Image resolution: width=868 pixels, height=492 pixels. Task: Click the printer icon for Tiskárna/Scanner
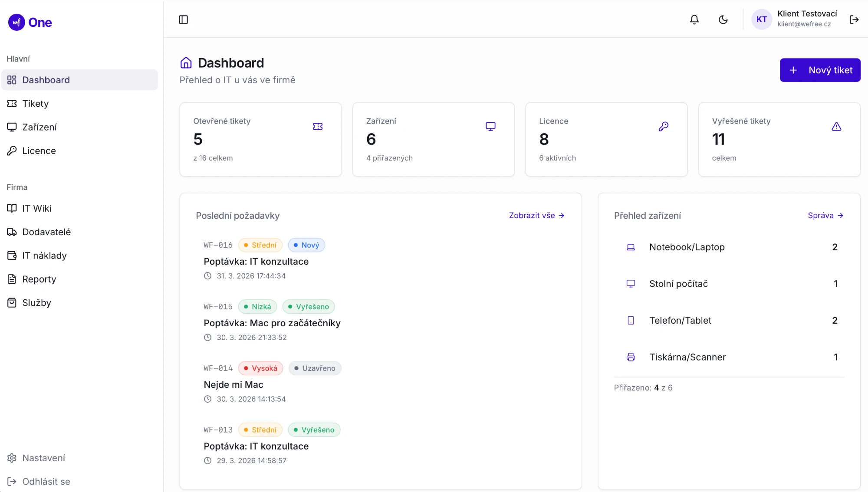(x=631, y=357)
